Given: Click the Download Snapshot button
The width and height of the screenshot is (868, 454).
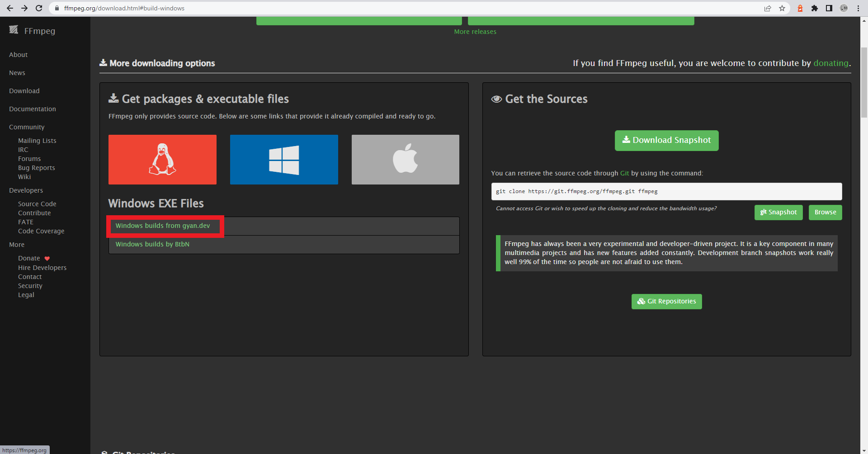Looking at the screenshot, I should (666, 140).
